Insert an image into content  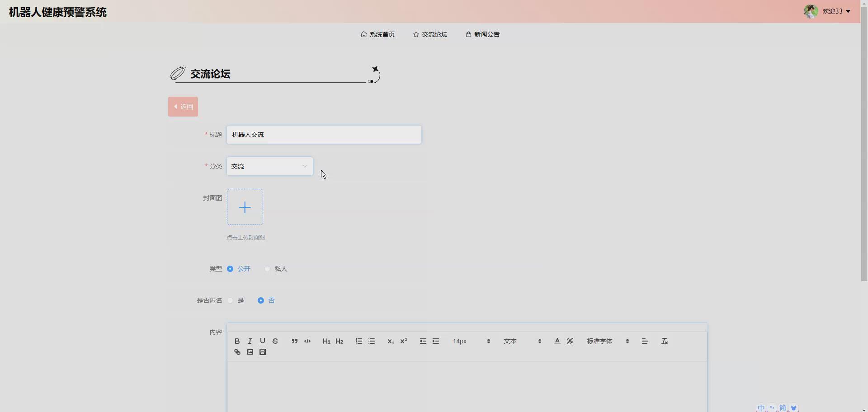click(x=250, y=352)
